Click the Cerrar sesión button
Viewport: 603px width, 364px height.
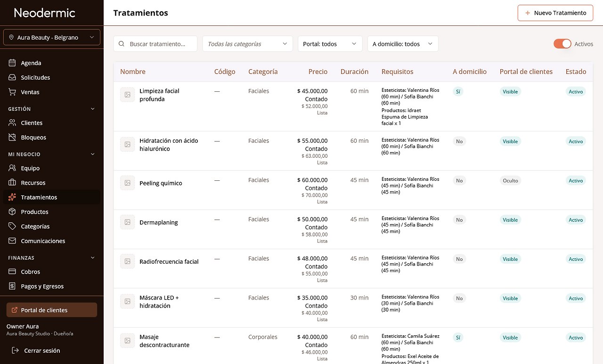tap(52, 350)
